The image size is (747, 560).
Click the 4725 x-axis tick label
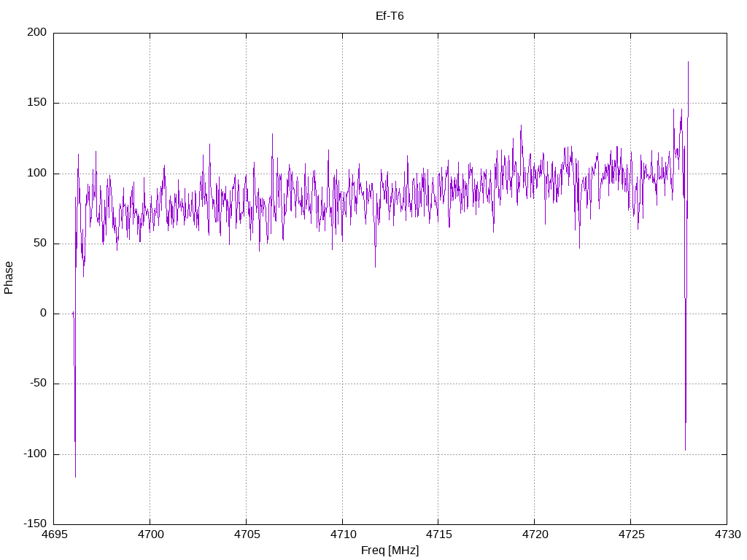coord(631,534)
